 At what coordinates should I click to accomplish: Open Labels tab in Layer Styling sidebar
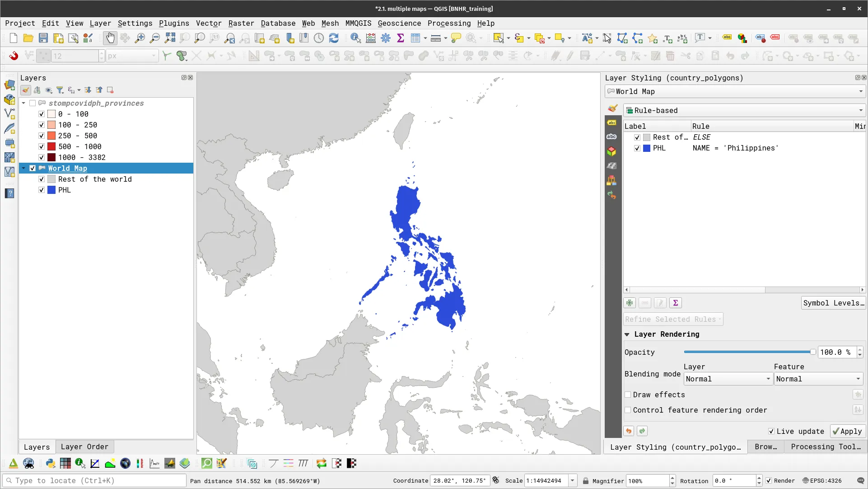[x=612, y=122]
